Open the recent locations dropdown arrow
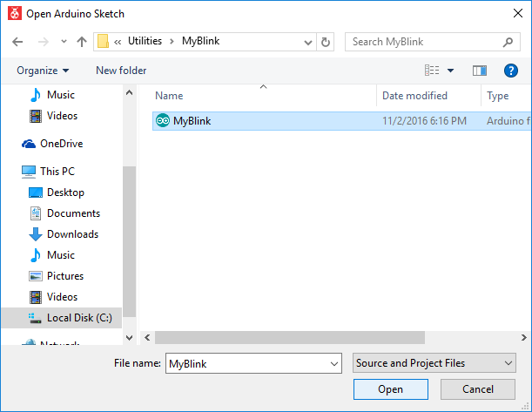Image resolution: width=532 pixels, height=412 pixels. 64,42
